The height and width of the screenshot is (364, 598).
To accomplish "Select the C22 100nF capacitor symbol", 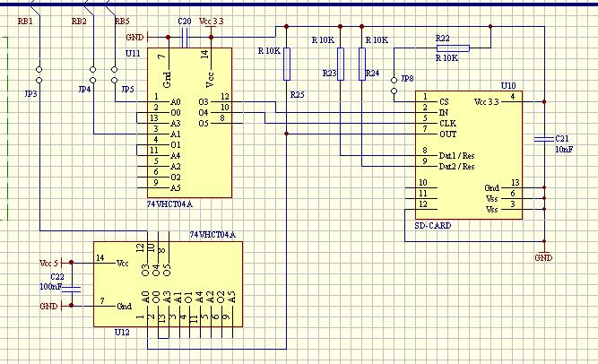I will tap(72, 290).
